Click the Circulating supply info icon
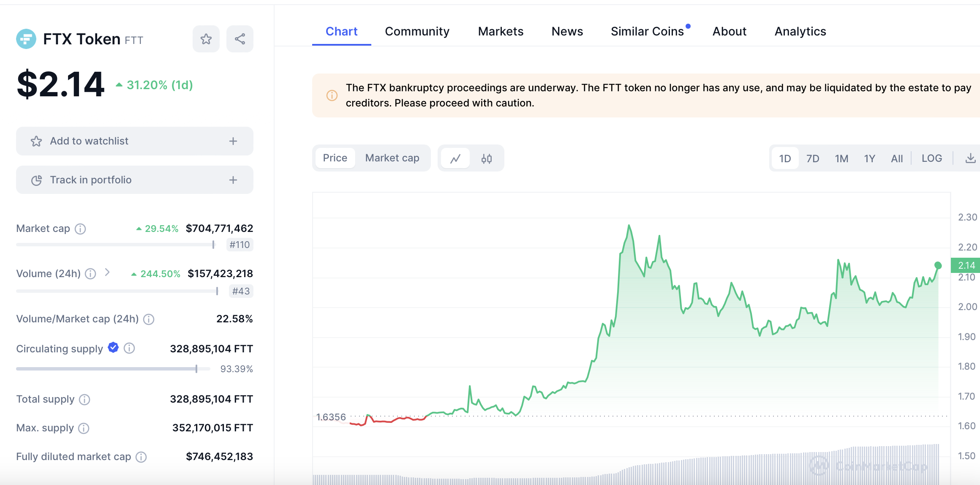The height and width of the screenshot is (485, 980). coord(129,349)
